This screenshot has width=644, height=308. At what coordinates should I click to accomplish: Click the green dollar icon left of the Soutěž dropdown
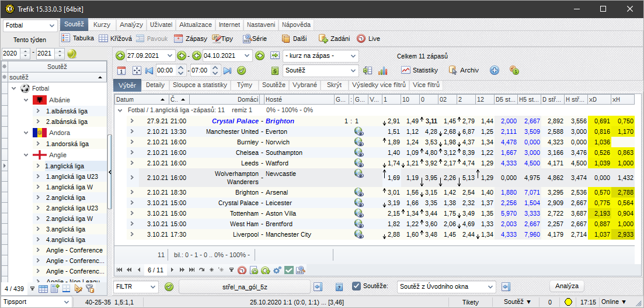point(275,71)
